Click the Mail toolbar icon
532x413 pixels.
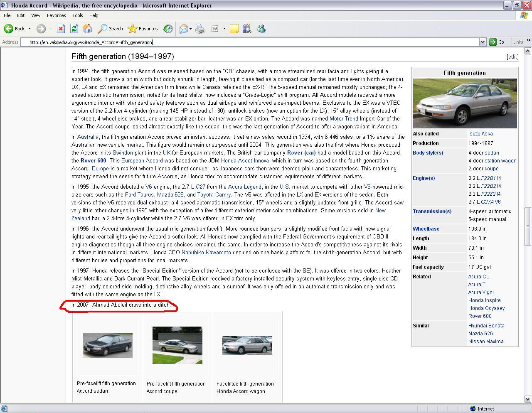tap(183, 29)
